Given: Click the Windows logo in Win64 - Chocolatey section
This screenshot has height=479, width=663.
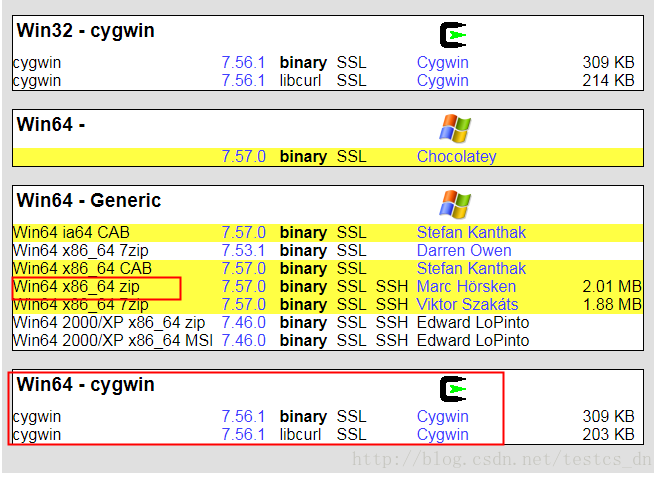Looking at the screenshot, I should point(455,129).
